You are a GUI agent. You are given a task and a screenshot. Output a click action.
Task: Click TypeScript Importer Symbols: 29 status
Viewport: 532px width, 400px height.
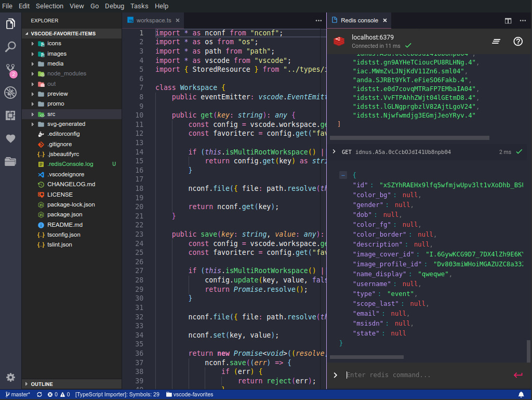[x=117, y=394]
